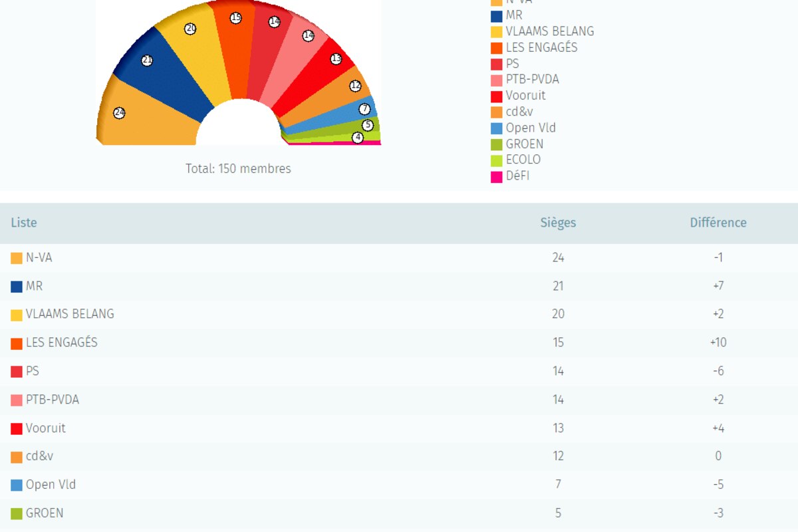Screen dimensions: 798x532
Task: Click the cd&v legend color swatch
Action: click(x=496, y=112)
